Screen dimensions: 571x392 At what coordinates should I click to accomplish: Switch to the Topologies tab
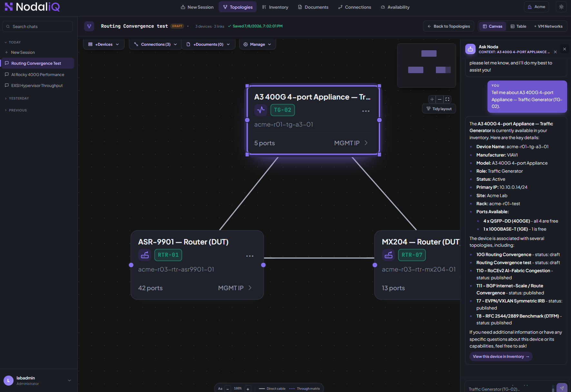click(238, 7)
